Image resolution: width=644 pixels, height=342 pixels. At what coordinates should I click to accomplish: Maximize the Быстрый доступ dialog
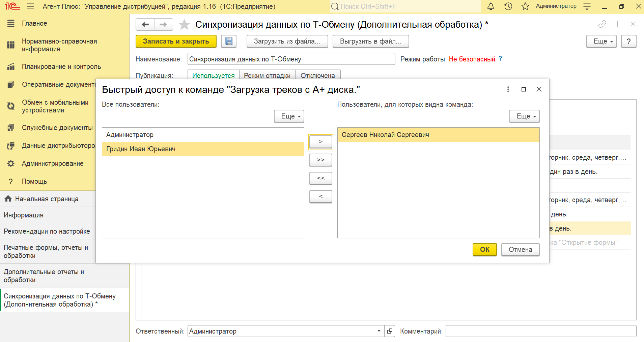click(524, 89)
